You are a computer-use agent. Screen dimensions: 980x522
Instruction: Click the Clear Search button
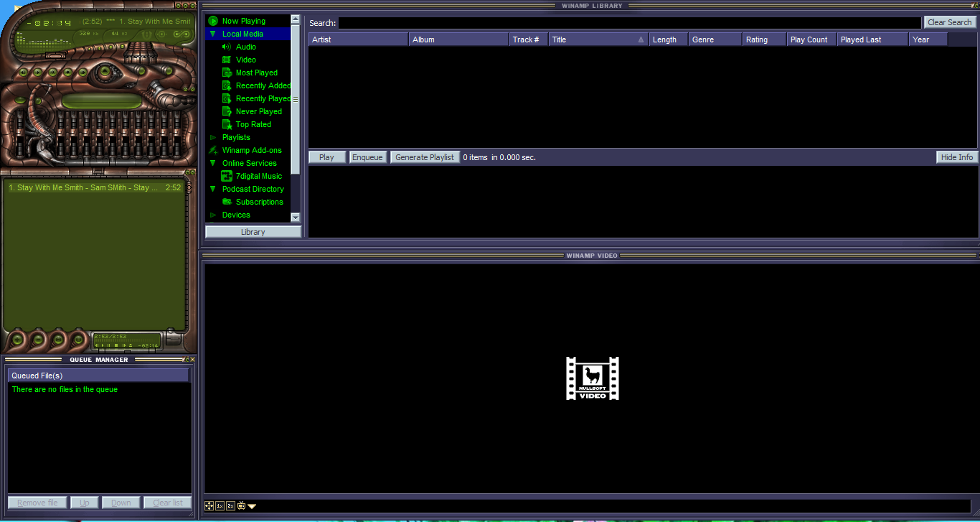[950, 22]
